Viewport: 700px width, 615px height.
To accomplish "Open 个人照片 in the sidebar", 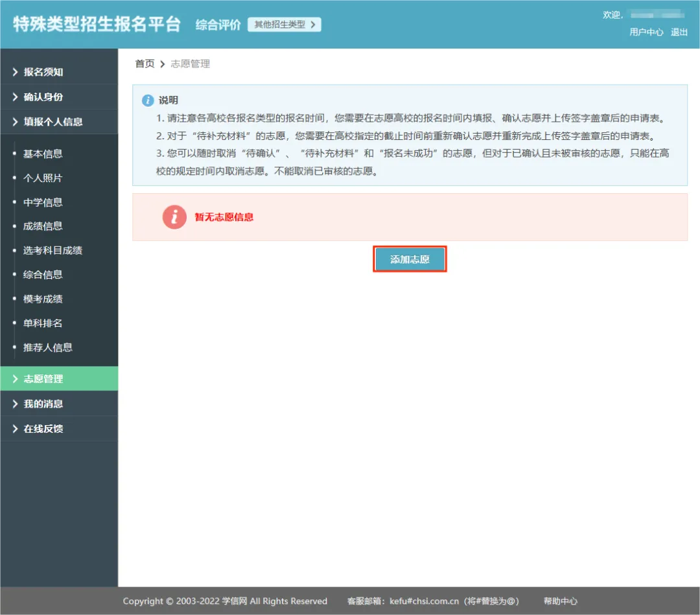I will tap(43, 178).
